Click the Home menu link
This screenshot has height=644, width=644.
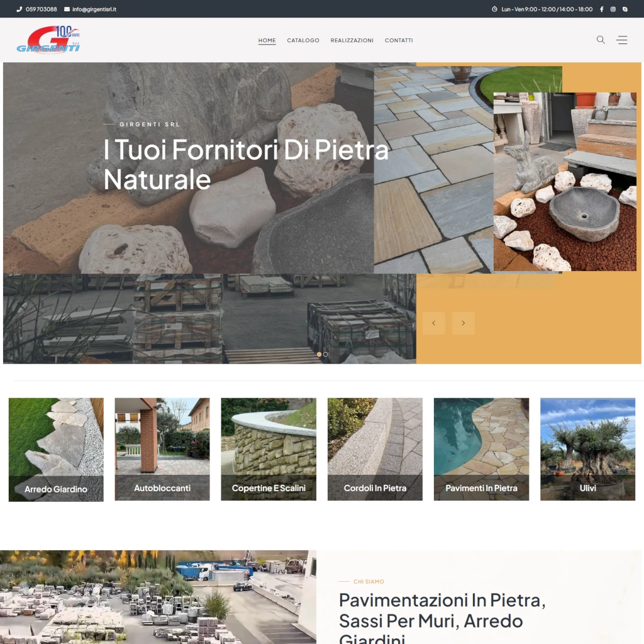coord(267,40)
